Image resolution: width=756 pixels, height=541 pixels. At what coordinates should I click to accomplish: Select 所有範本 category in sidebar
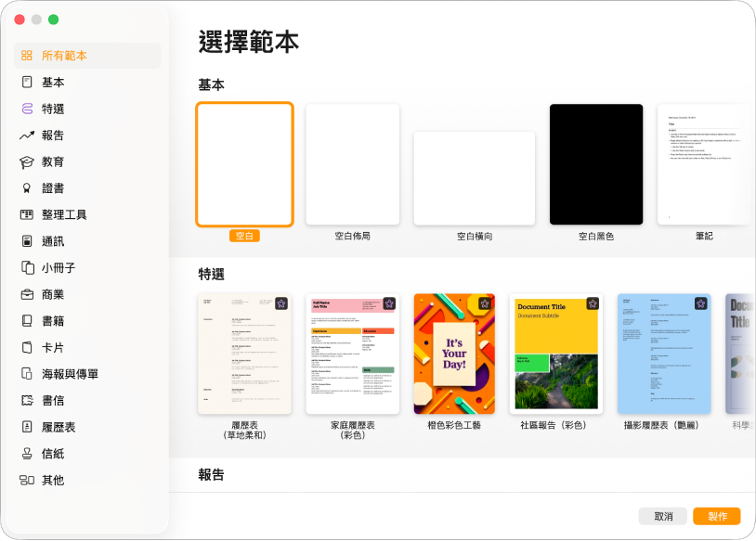point(87,56)
